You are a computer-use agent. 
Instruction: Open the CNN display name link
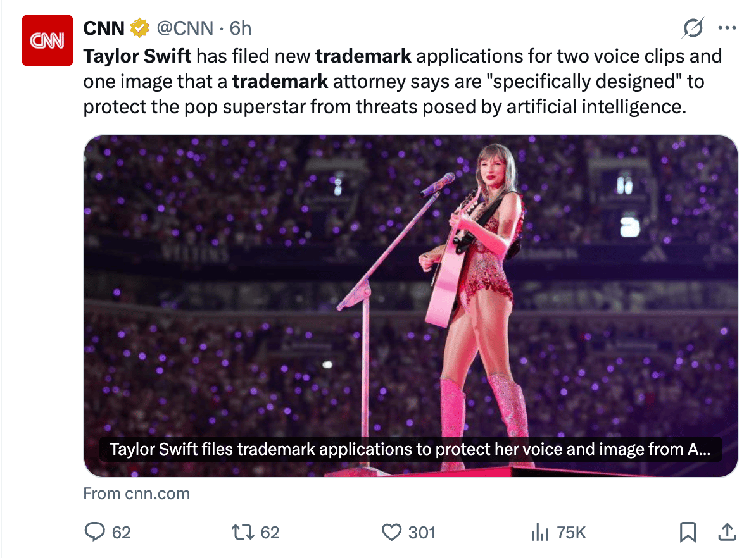(x=104, y=28)
